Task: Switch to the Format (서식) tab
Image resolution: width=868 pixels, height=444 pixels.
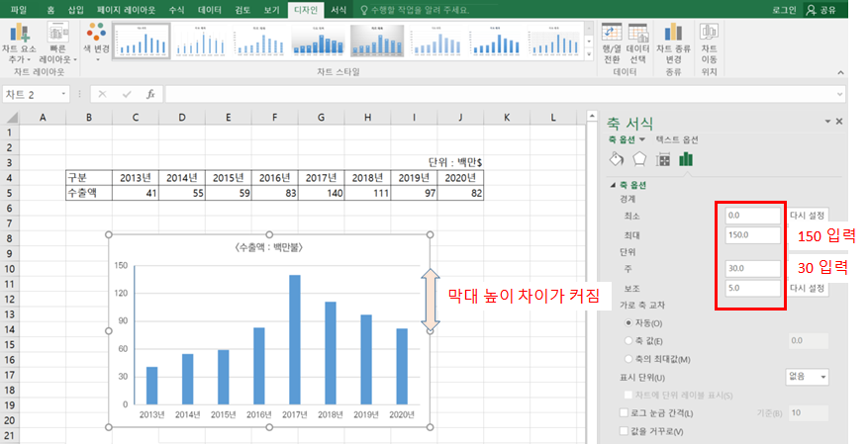Action: click(338, 10)
